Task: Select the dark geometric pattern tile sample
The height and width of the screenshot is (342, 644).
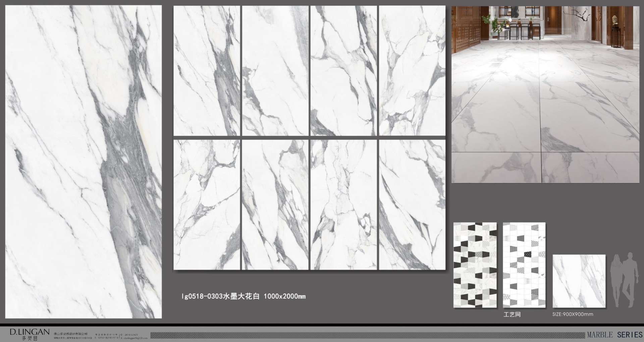Action: tap(475, 265)
